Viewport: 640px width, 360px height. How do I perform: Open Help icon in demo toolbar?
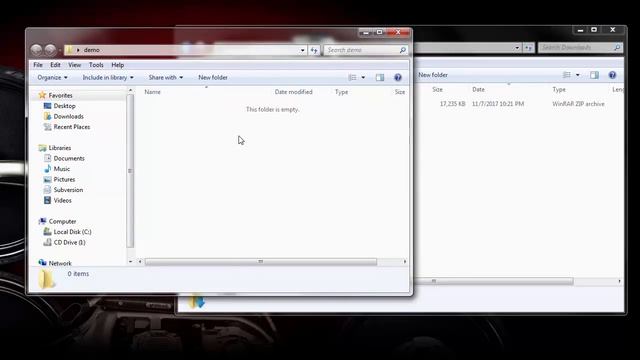398,78
